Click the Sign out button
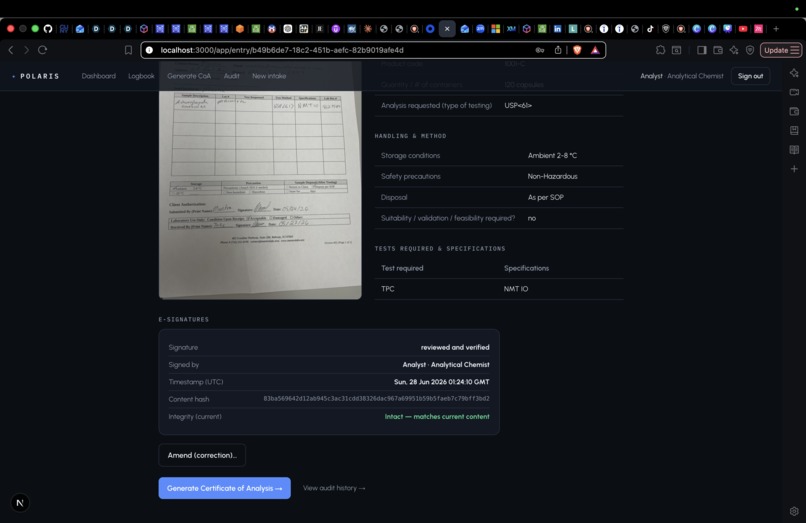806x523 pixels. [x=750, y=76]
